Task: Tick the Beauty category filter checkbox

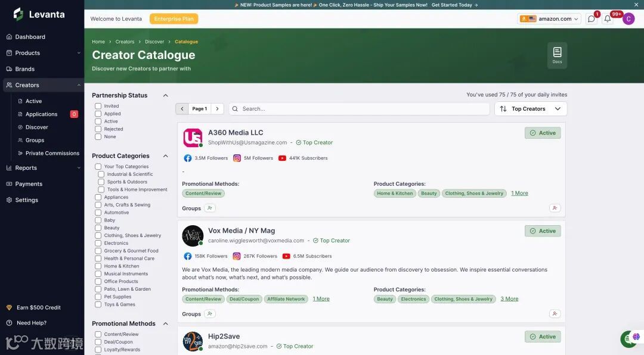Action: pyautogui.click(x=98, y=228)
